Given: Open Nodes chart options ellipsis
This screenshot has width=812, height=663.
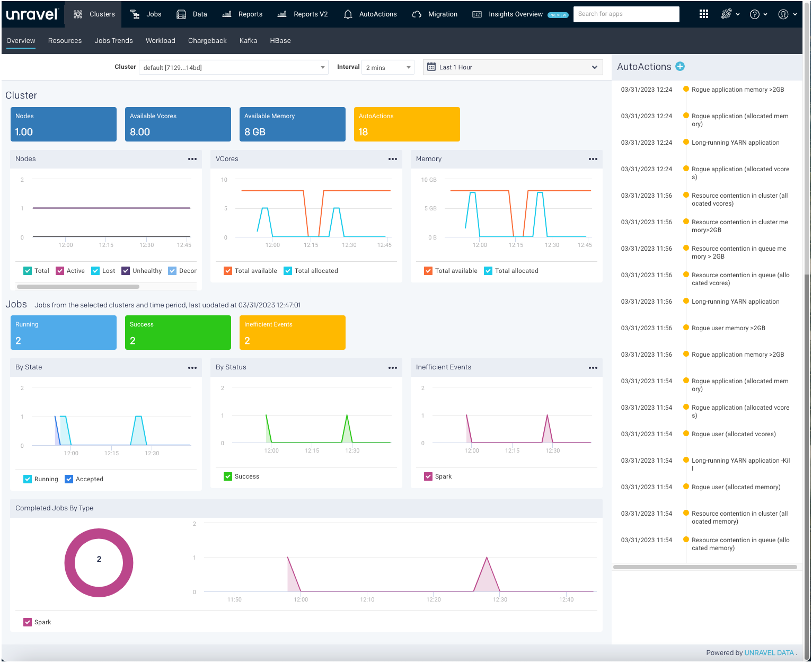Looking at the screenshot, I should 192,159.
